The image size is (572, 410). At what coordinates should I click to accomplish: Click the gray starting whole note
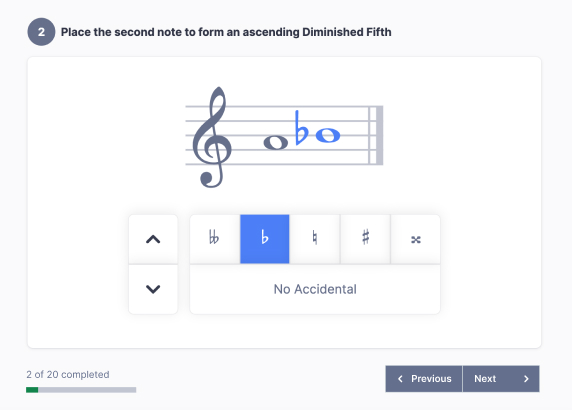(x=276, y=142)
